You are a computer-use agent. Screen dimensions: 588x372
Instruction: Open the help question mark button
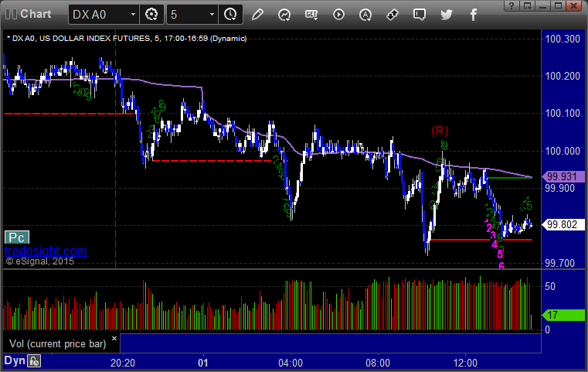[x=512, y=5]
